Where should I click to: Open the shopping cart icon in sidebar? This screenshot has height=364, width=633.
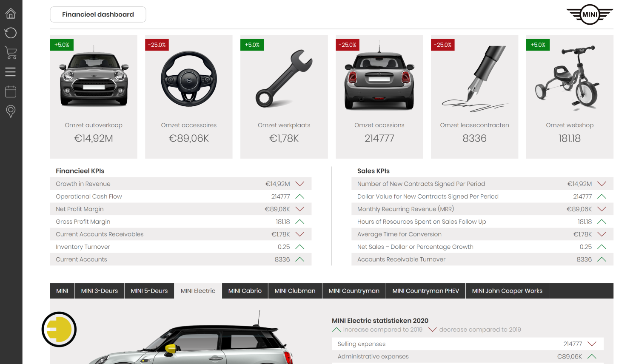click(11, 52)
